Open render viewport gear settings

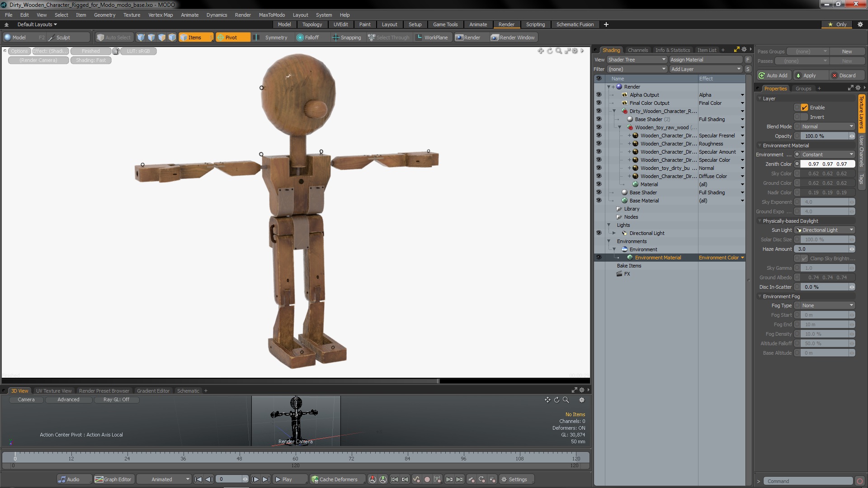(575, 51)
